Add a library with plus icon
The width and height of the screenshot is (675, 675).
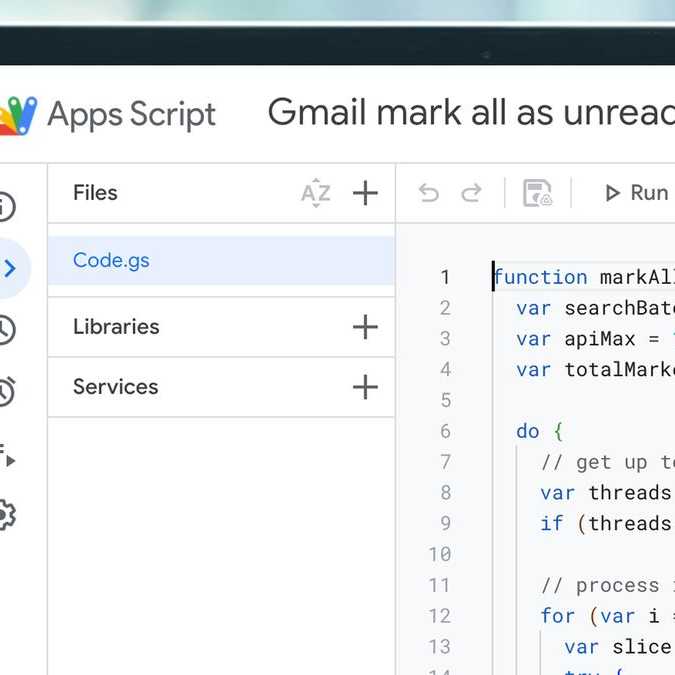point(366,327)
